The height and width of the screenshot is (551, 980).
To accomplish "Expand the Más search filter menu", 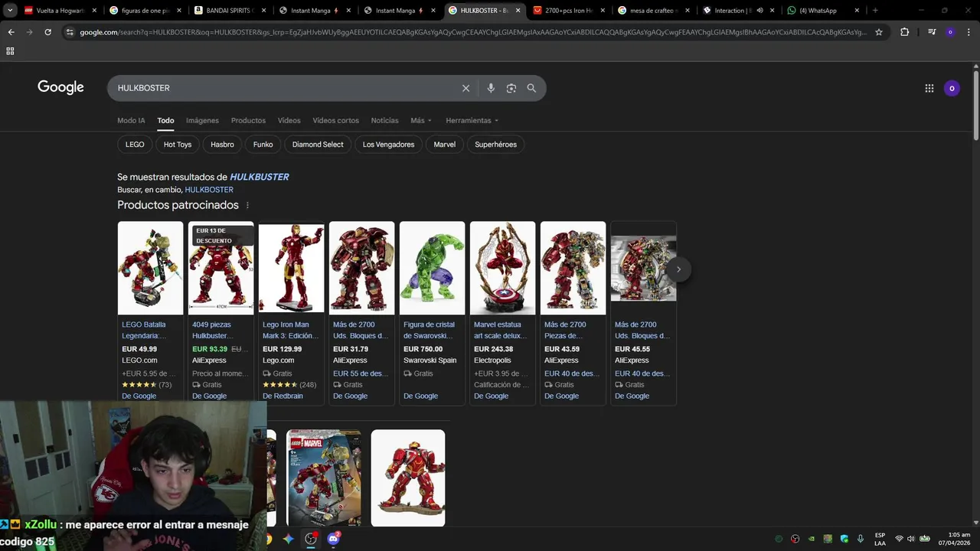I will [421, 120].
